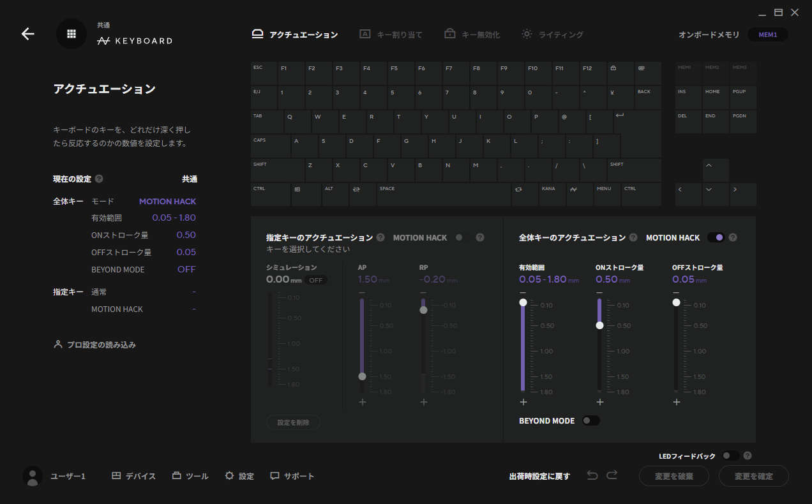Open ツール in the bottom bar
The width and height of the screenshot is (812, 504).
click(190, 476)
